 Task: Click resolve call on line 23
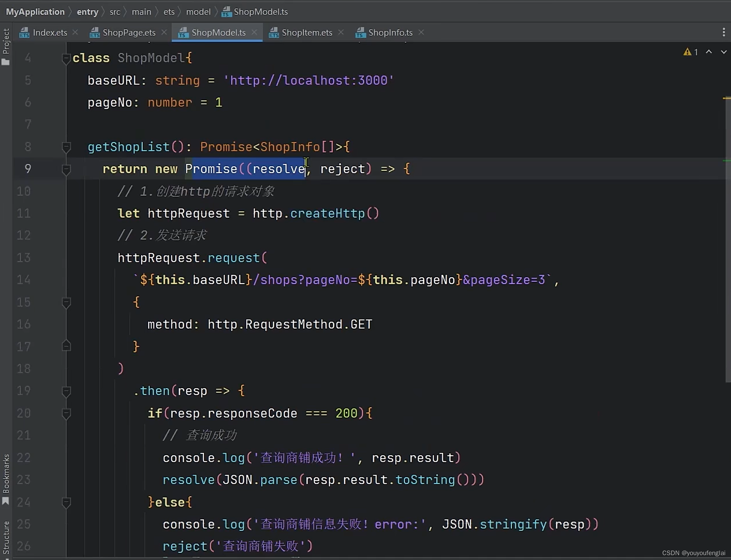[189, 480]
